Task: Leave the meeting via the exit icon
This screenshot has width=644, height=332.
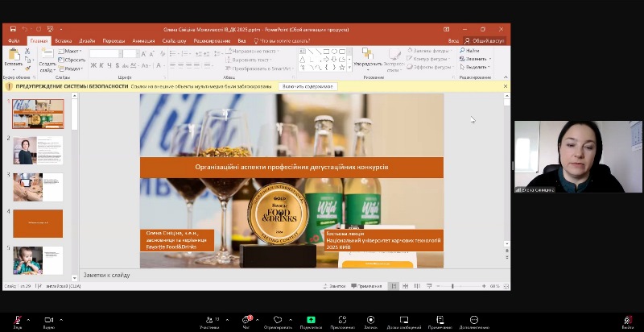Action: [x=627, y=320]
